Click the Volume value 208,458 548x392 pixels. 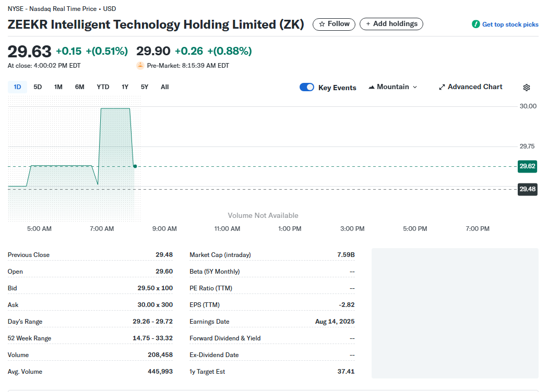(160, 354)
